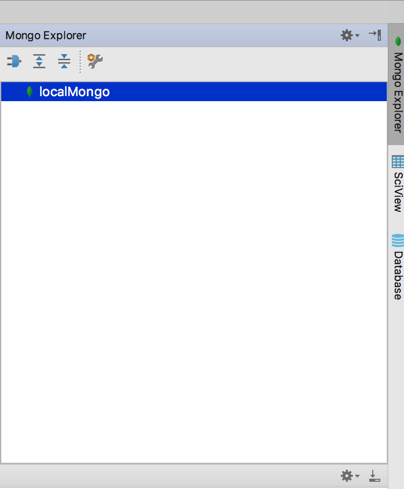The width and height of the screenshot is (404, 489).
Task: Open Mongo settings wrench icon
Action: click(95, 61)
